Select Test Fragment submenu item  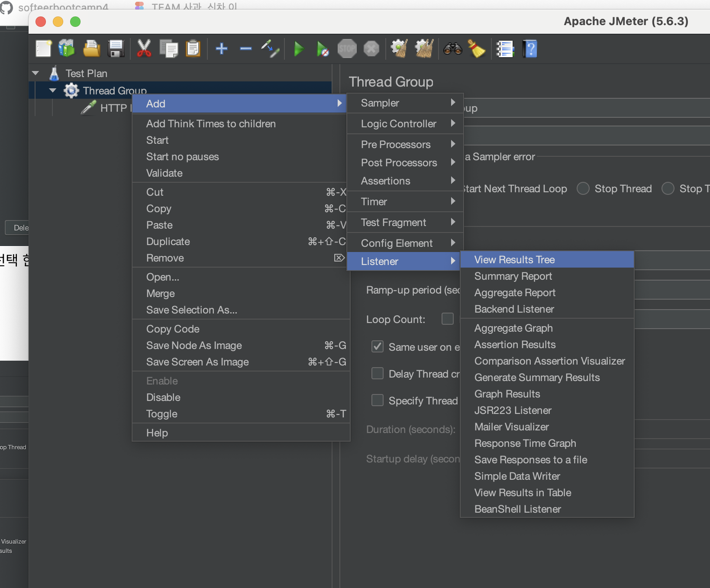point(405,222)
